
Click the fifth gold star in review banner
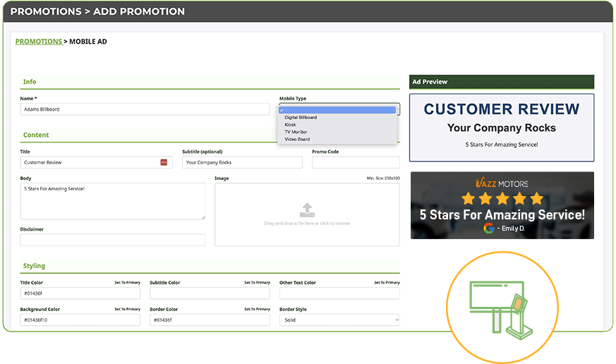(537, 198)
